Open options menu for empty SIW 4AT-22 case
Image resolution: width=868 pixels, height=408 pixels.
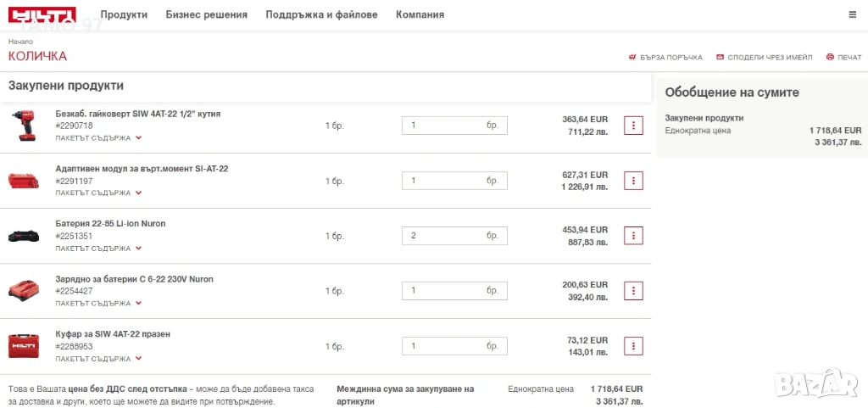632,346
